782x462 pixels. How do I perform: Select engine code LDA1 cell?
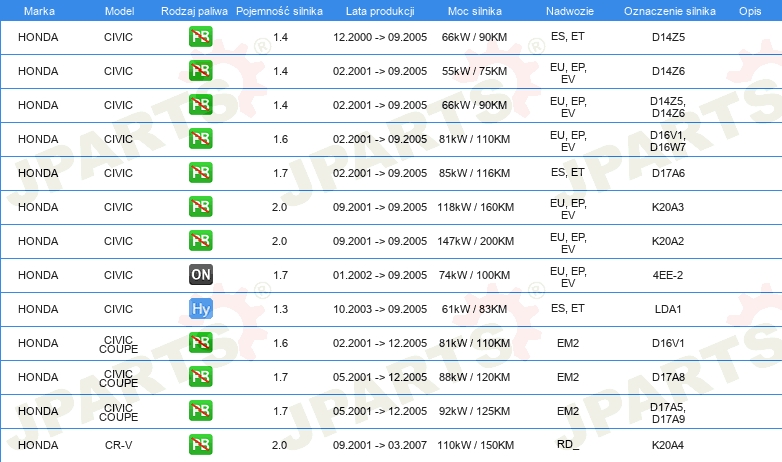coord(668,309)
